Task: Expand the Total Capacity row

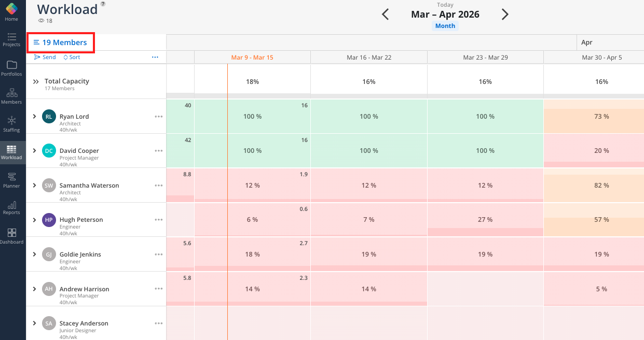Action: tap(36, 82)
